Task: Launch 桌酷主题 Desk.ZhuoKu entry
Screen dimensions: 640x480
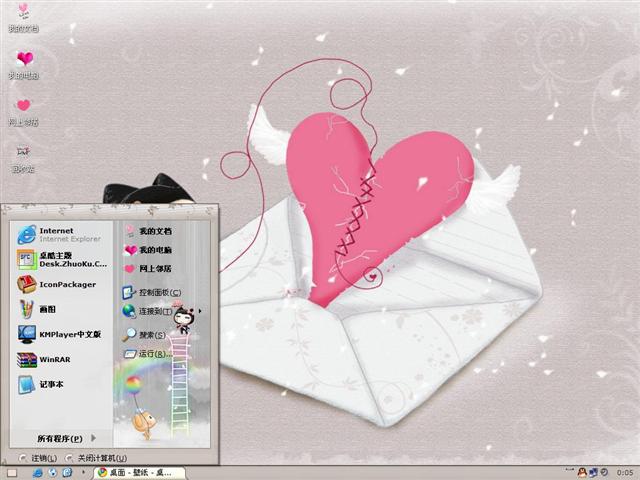Action: point(62,260)
